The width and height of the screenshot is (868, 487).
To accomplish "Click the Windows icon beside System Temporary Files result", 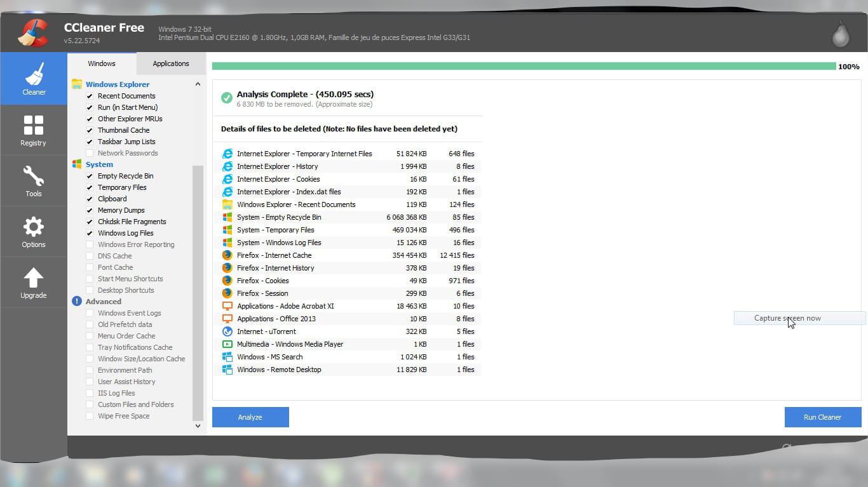I will [x=227, y=230].
